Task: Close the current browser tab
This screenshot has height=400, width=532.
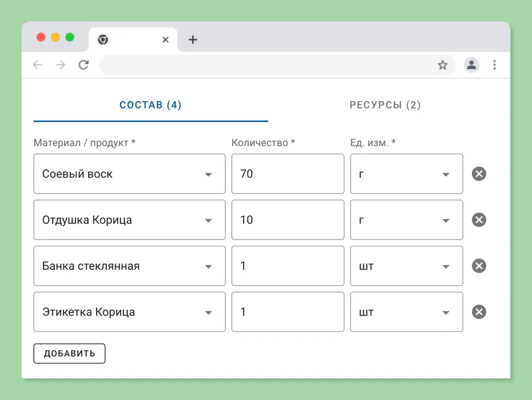Action: point(165,39)
